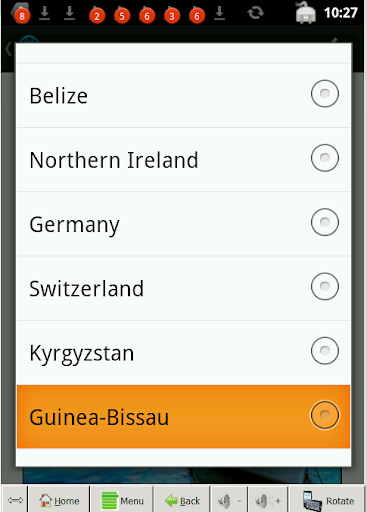Click the double-arrow resize icon in bottom bar
Image resolution: width=367 pixels, height=512 pixels.
click(15, 500)
